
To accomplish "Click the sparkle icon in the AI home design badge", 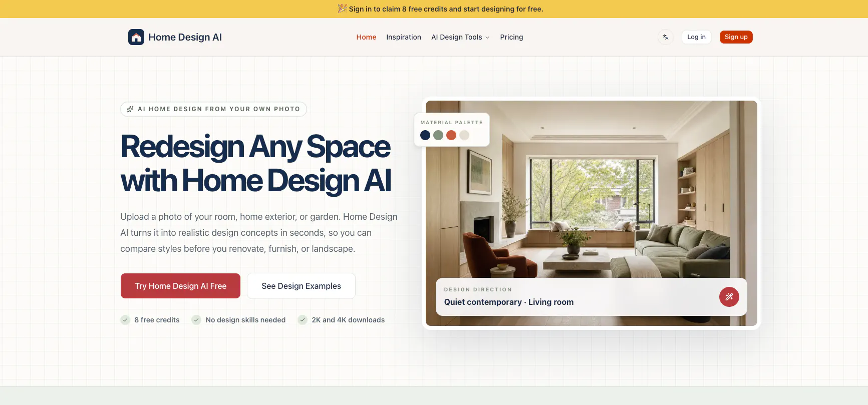I will 130,109.
